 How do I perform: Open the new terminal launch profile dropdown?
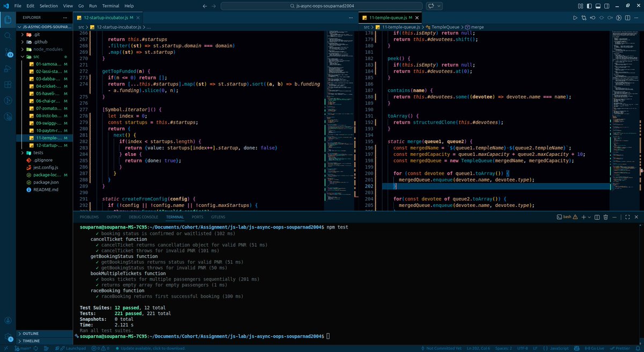[x=589, y=217]
